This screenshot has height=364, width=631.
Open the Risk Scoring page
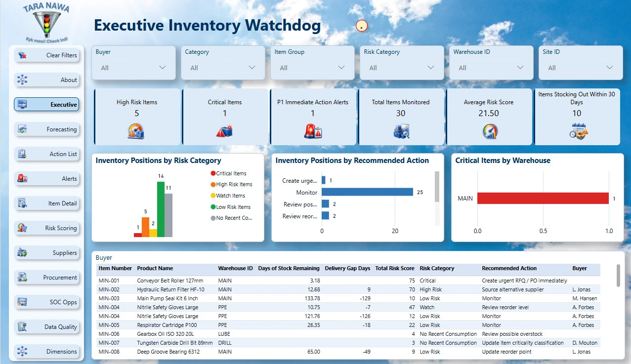[x=46, y=228]
